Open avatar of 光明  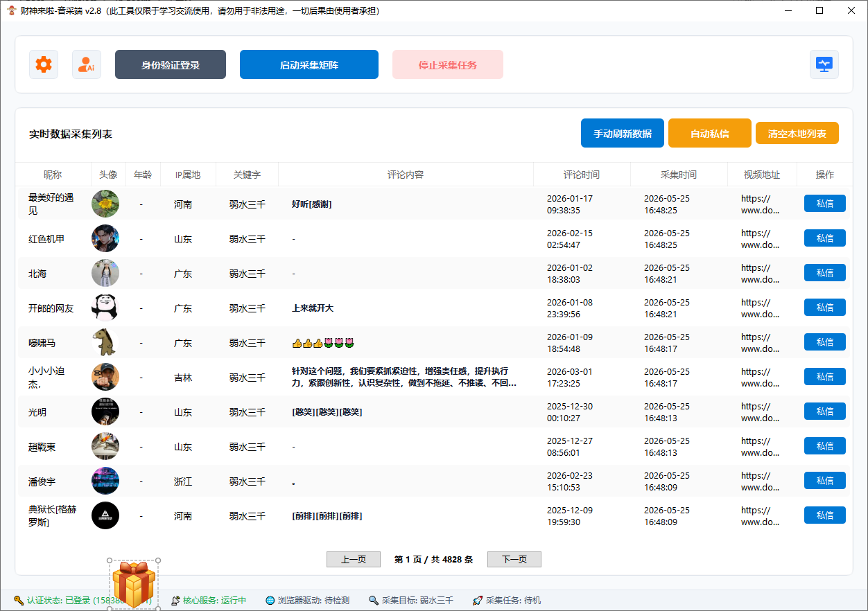tap(105, 411)
